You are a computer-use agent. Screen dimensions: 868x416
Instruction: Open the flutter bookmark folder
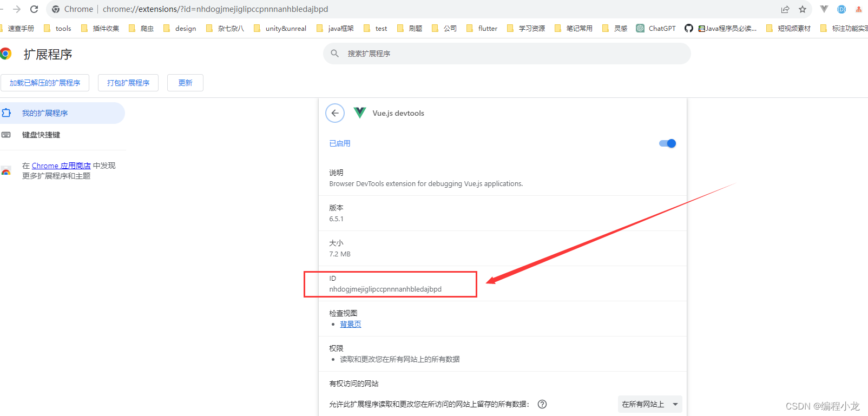click(482, 28)
